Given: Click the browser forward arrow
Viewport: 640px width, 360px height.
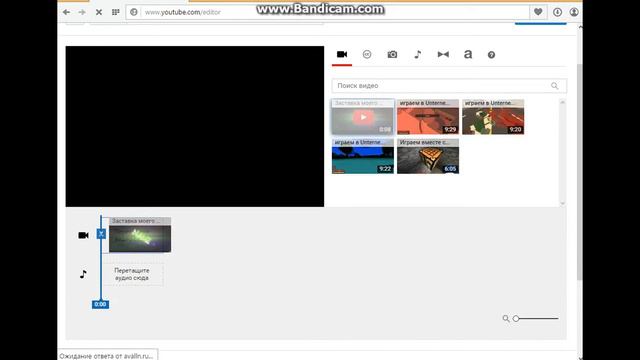Looking at the screenshot, I should [82, 12].
